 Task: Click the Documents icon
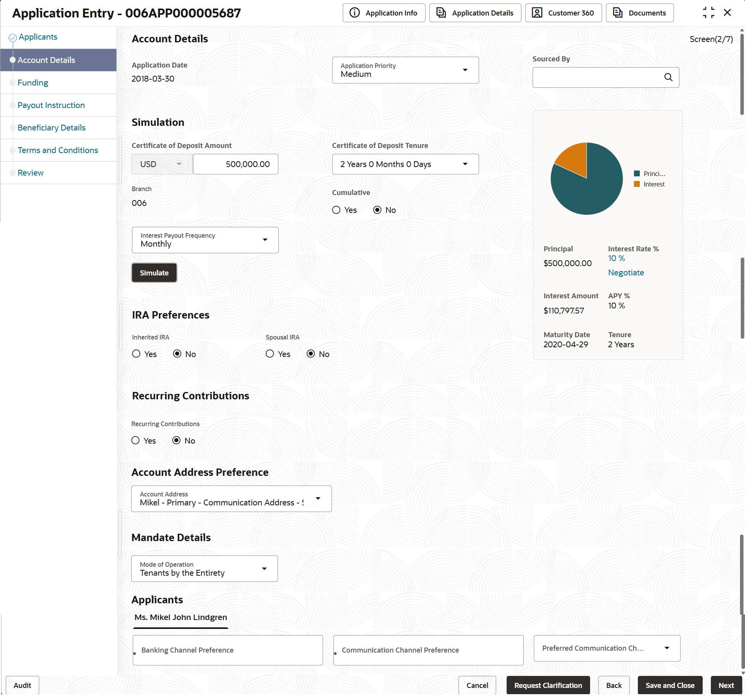[x=618, y=13]
